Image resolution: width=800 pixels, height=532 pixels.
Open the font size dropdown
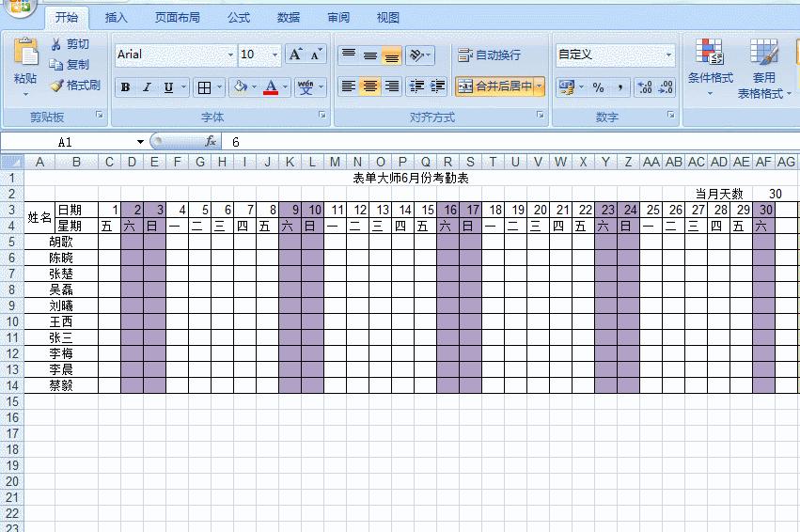point(275,55)
